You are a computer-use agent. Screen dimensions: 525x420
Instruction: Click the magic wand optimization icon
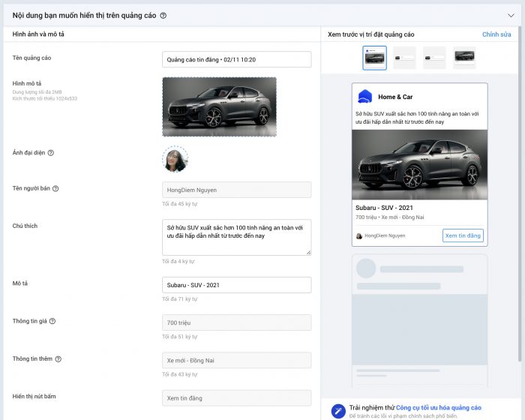(x=338, y=411)
